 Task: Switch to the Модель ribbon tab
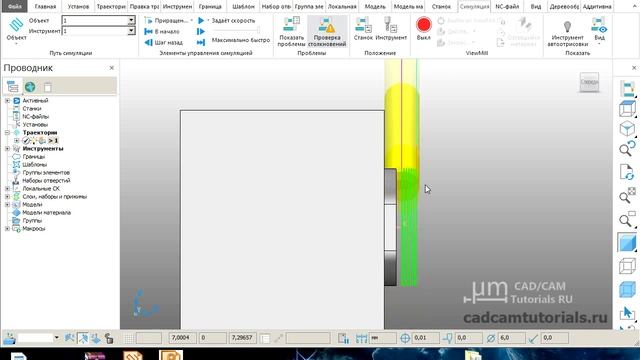click(x=375, y=7)
